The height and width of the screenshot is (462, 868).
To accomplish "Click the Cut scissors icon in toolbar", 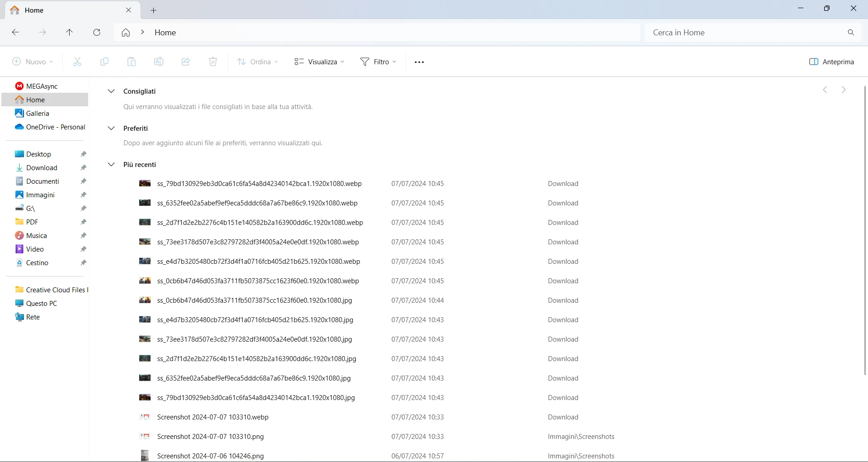I will click(77, 62).
